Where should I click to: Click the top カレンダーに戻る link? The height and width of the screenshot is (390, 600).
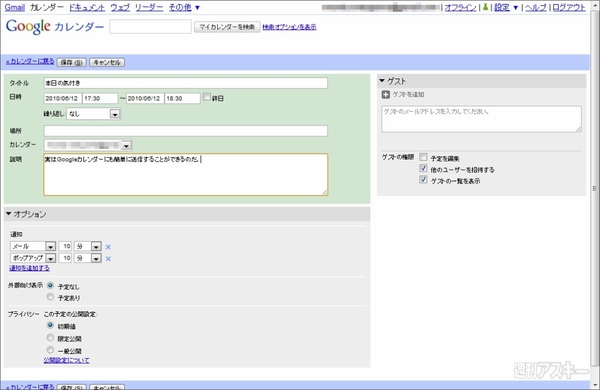pyautogui.click(x=30, y=61)
